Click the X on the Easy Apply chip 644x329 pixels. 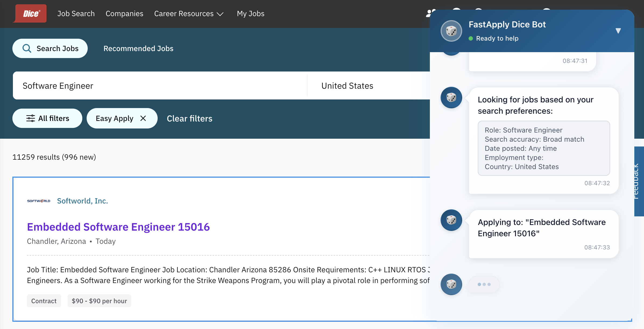[143, 118]
